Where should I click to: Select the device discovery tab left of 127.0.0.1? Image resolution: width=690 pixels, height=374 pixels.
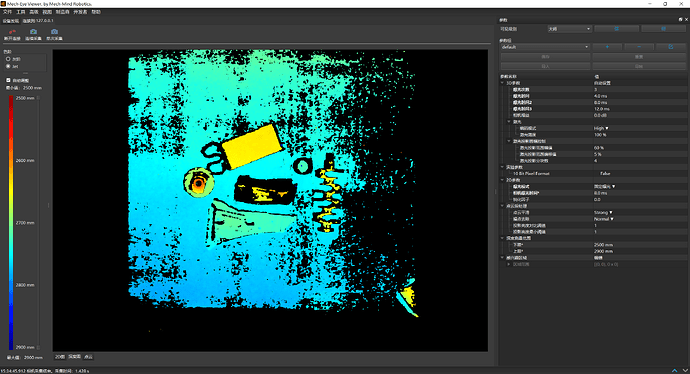(x=11, y=21)
